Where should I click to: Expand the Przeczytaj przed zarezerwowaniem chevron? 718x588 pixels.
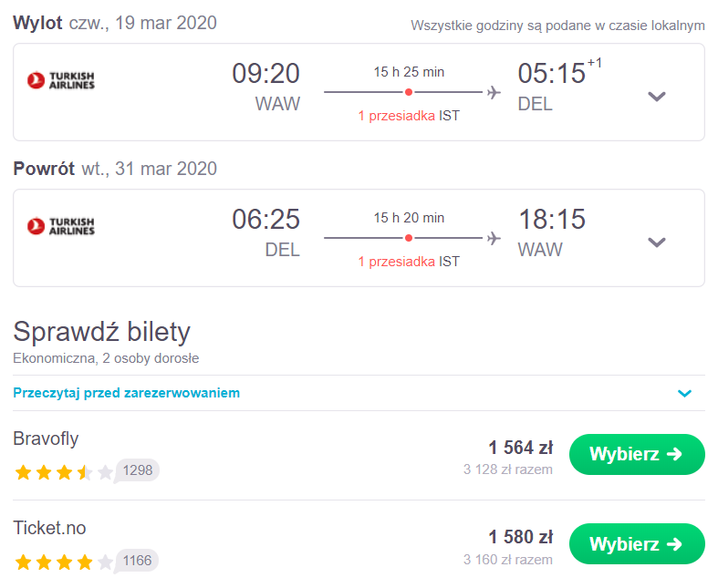point(684,393)
